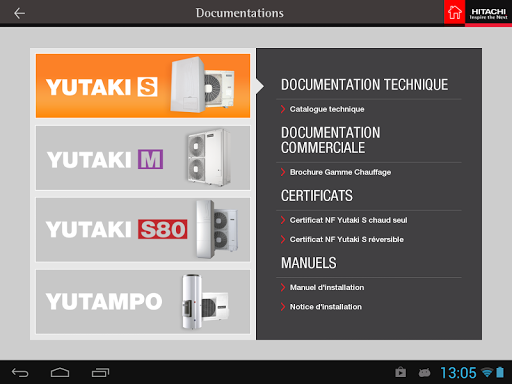Tap the back arrow in header
This screenshot has height=384, width=512.
click(19, 13)
